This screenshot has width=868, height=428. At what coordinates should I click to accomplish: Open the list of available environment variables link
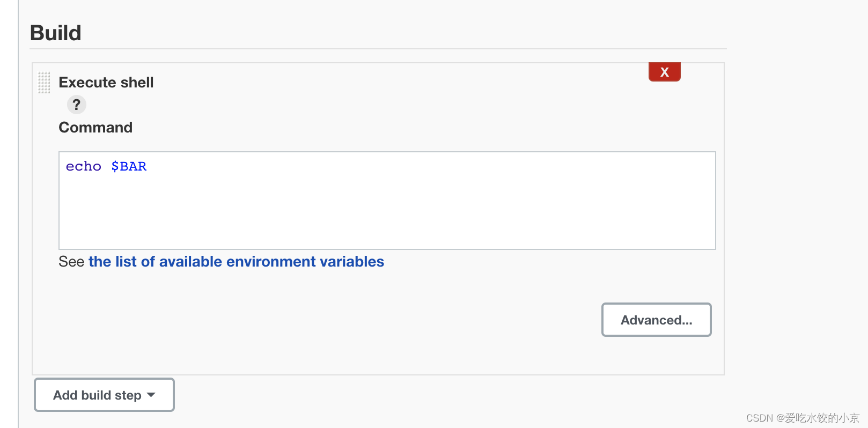[x=236, y=261]
